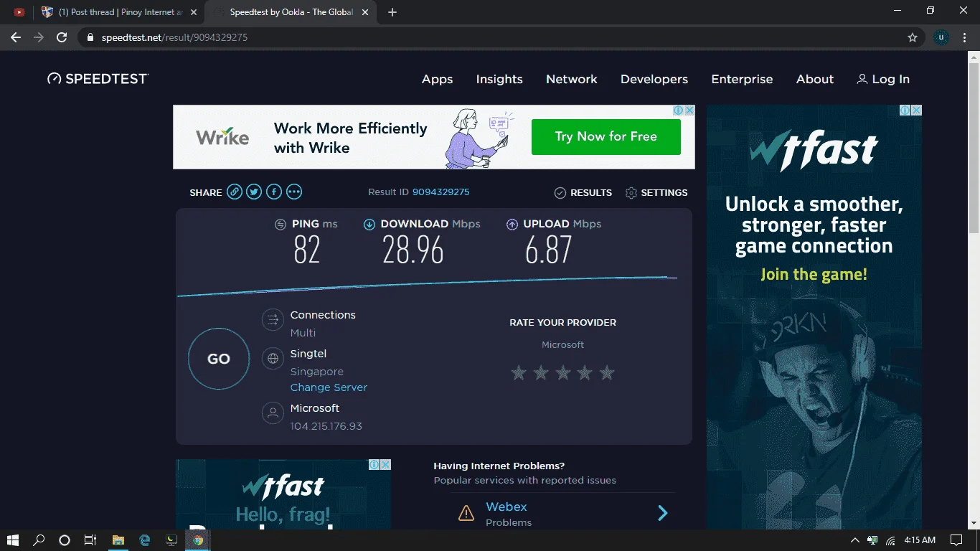The height and width of the screenshot is (551, 980).
Task: Click the upload arrow icon
Action: click(512, 225)
